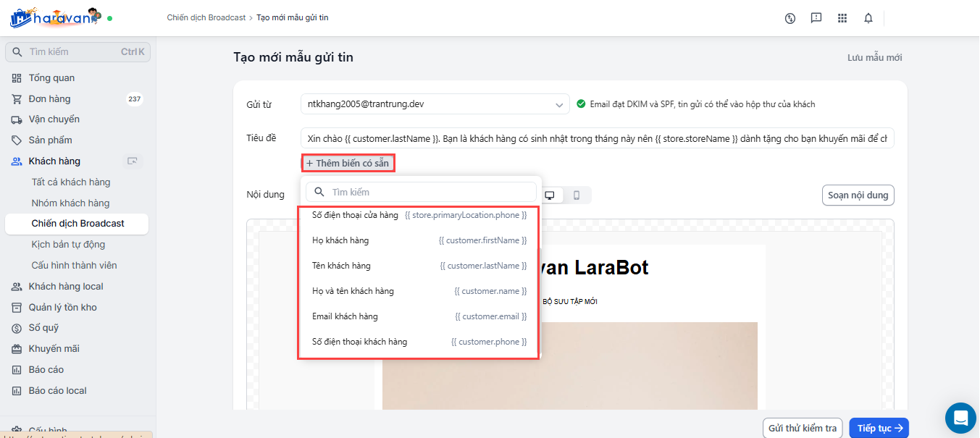Click the Đơn hàng cart icon
Viewport: 980px width, 438px height.
click(17, 99)
